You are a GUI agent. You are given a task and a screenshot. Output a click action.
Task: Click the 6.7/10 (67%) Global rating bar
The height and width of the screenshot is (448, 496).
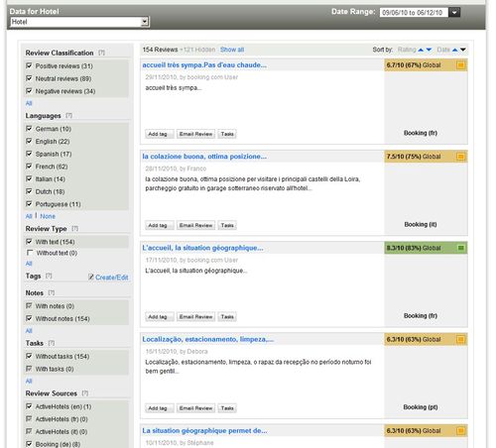click(426, 65)
